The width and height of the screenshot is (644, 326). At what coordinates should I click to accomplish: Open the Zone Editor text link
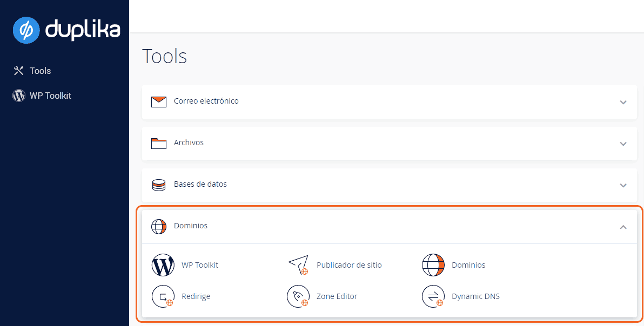[x=337, y=296]
